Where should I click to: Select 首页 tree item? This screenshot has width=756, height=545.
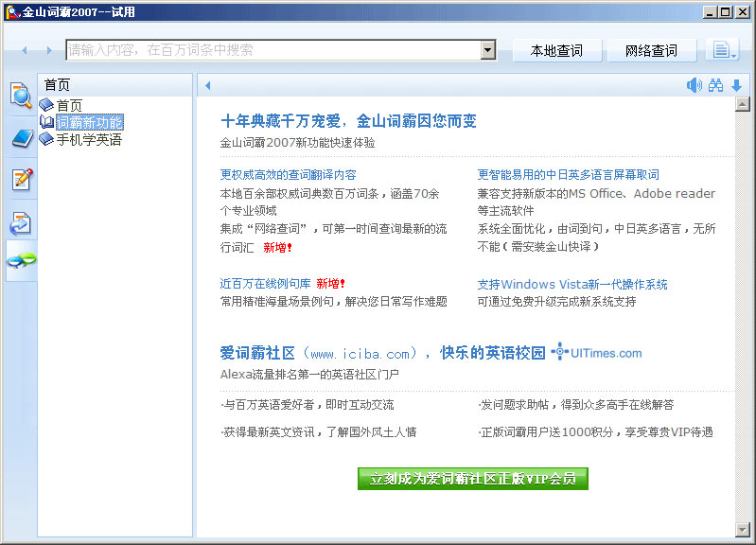click(x=69, y=106)
